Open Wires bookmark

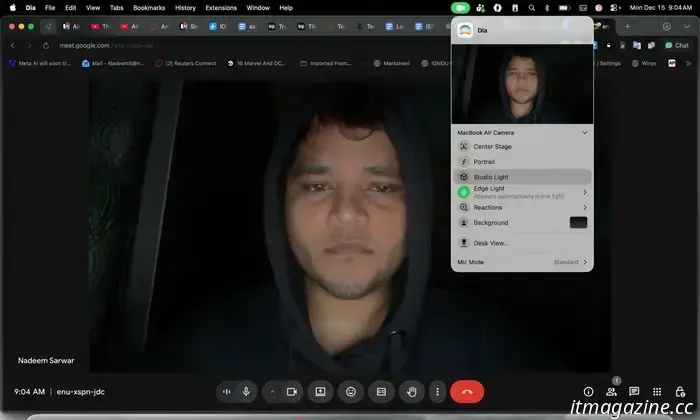[x=644, y=63]
